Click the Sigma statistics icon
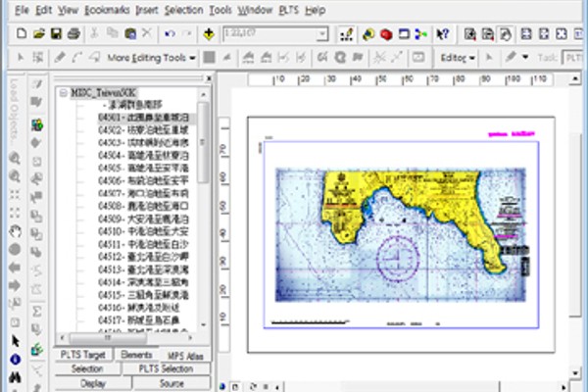Viewport: 588px width, 392px height. pos(37,312)
